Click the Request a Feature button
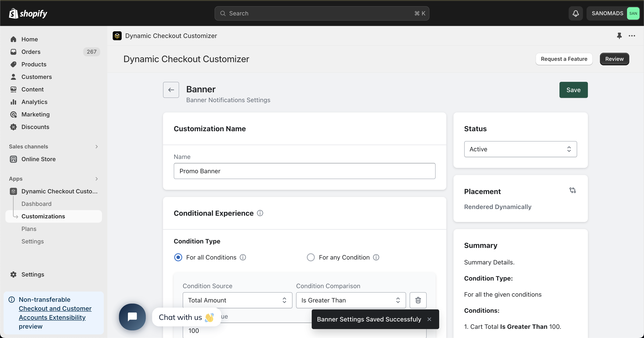 pos(564,59)
